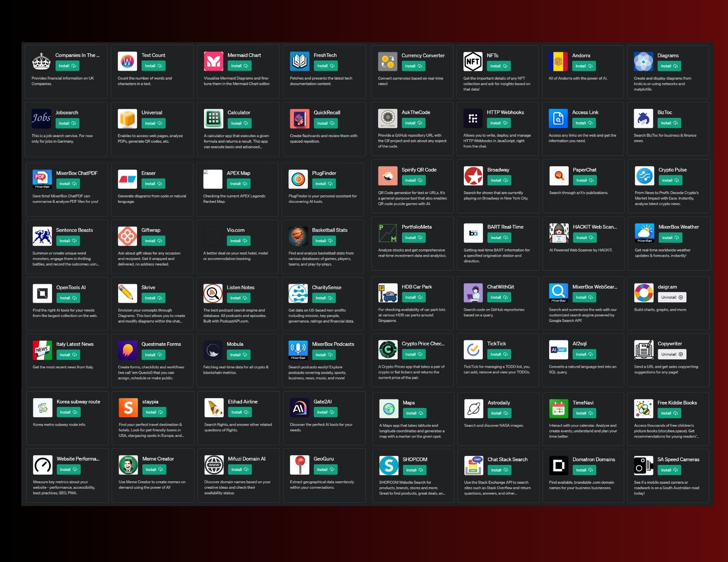Click the Mermaid Chart plugin icon
Image resolution: width=728 pixels, height=562 pixels.
coord(213,62)
